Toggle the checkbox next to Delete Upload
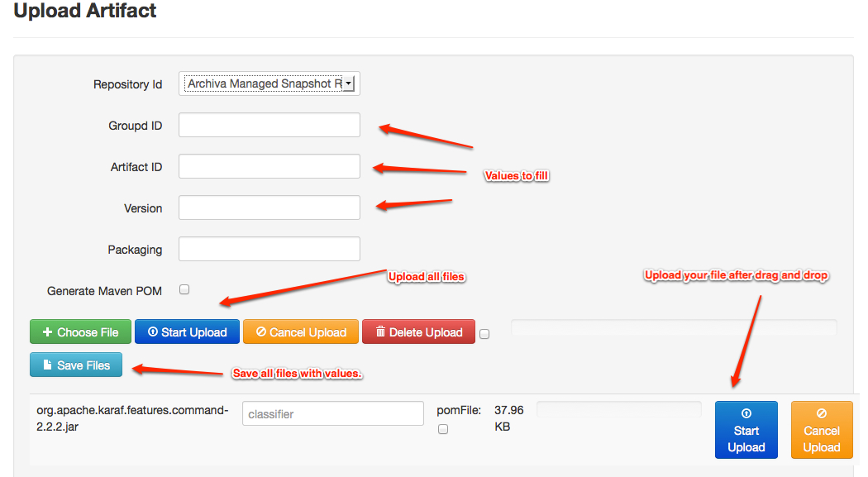The width and height of the screenshot is (868, 477). point(484,334)
